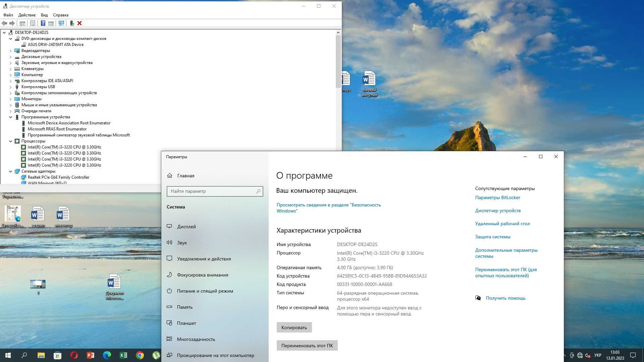Image resolution: width=644 pixels, height=362 pixels.
Task: Click scan for hardware changes monitor icon
Action: [x=61, y=23]
